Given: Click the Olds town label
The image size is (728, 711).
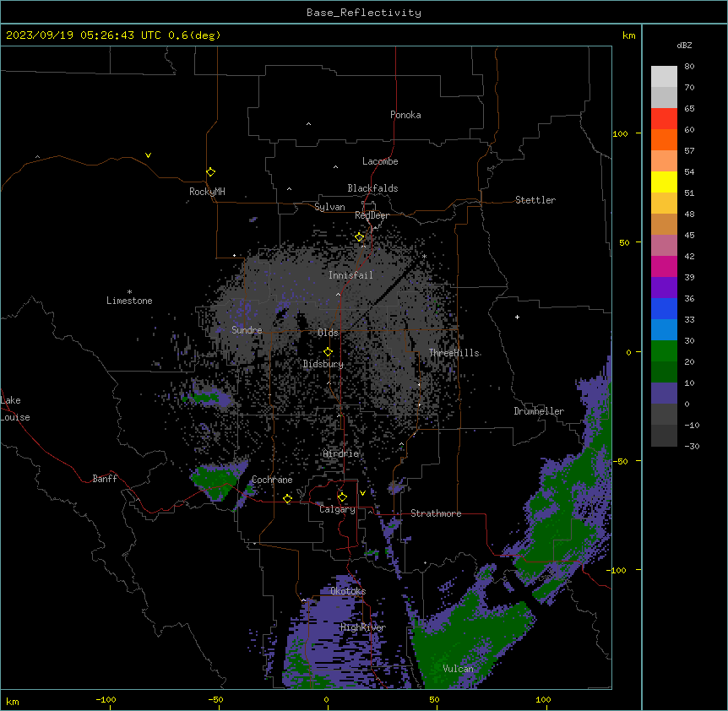Looking at the screenshot, I should tap(328, 333).
